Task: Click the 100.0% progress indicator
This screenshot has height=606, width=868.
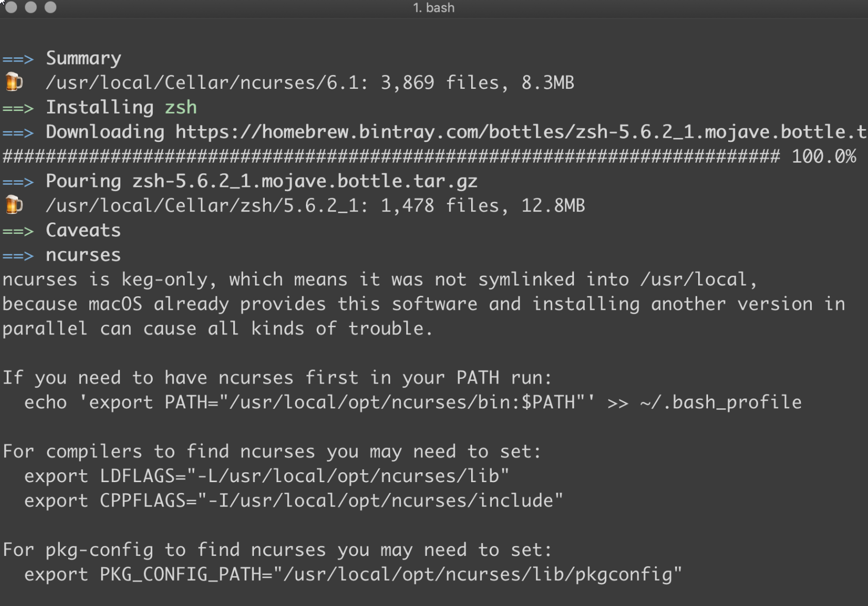Action: click(x=824, y=156)
